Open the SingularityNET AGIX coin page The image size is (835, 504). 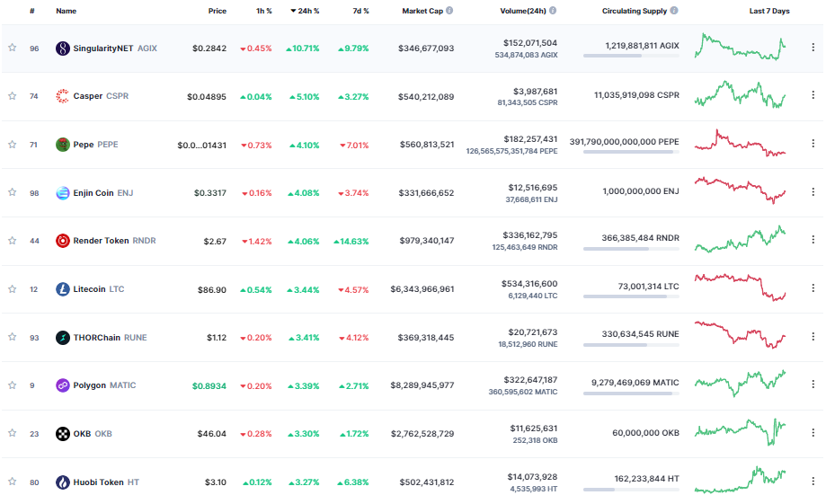click(115, 49)
